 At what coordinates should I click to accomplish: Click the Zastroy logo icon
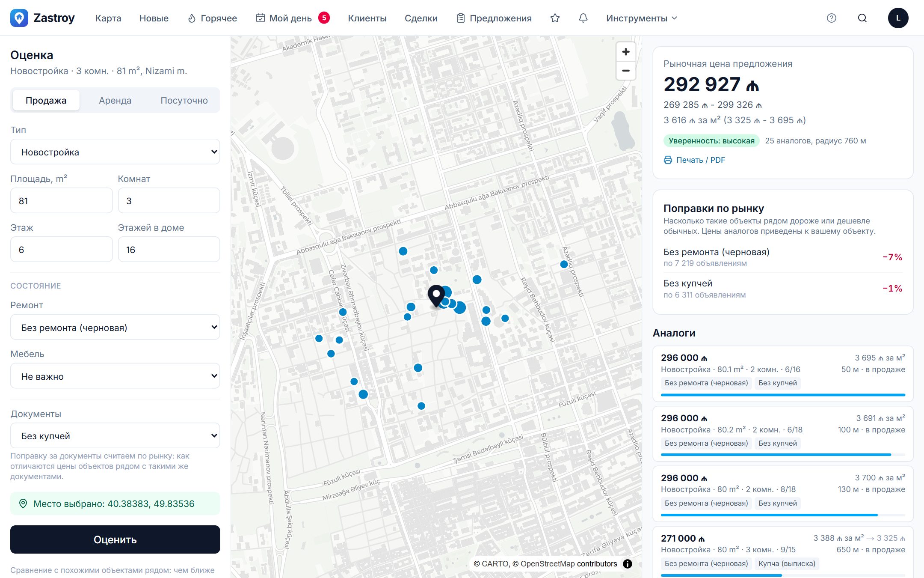click(x=19, y=18)
